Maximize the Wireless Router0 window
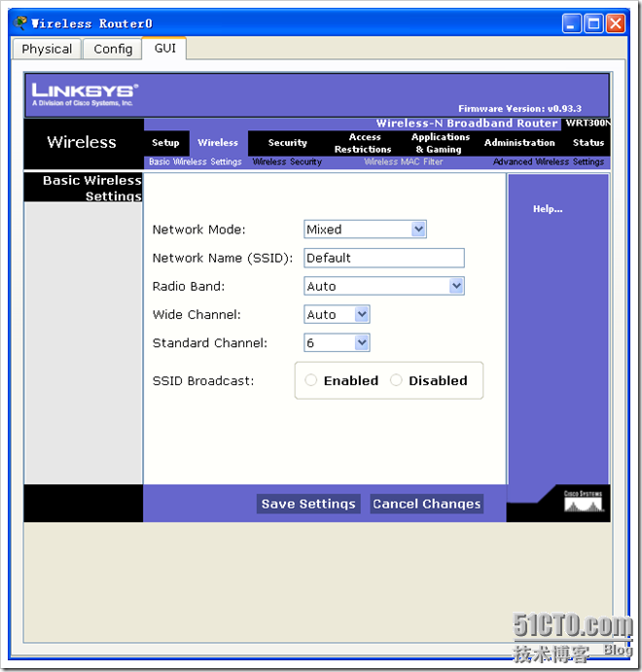The width and height of the screenshot is (642, 672). click(x=593, y=23)
